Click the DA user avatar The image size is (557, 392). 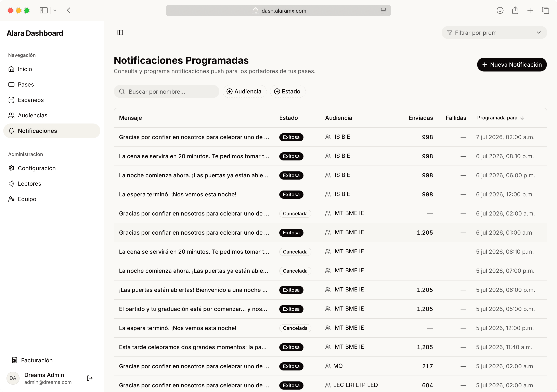point(13,378)
